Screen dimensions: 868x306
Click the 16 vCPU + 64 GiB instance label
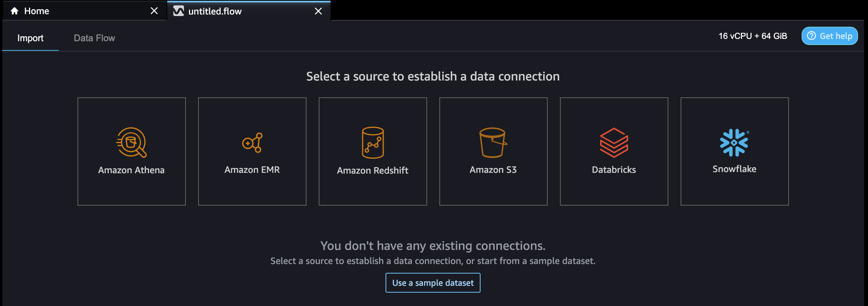tap(752, 36)
